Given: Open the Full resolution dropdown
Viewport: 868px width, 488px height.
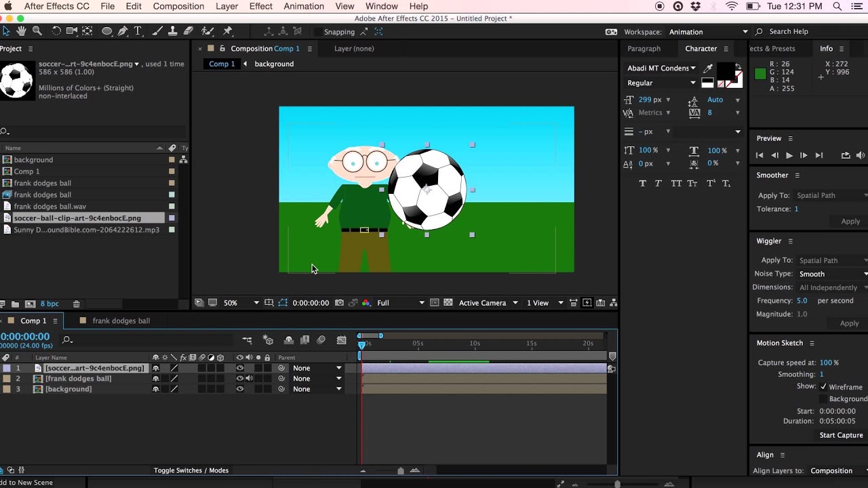Looking at the screenshot, I should [x=401, y=303].
